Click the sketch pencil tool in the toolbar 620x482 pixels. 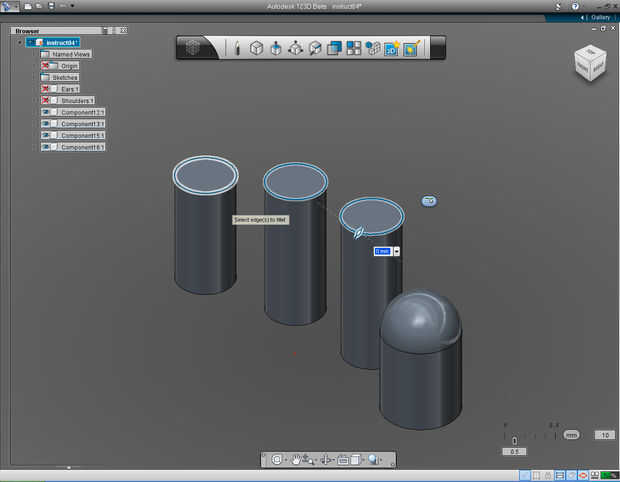pyautogui.click(x=237, y=47)
